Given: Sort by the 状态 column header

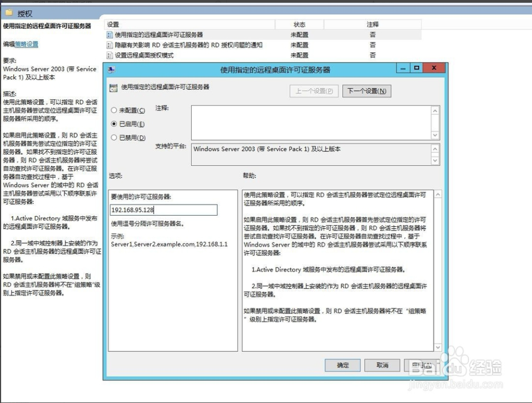Looking at the screenshot, I should click(x=300, y=24).
